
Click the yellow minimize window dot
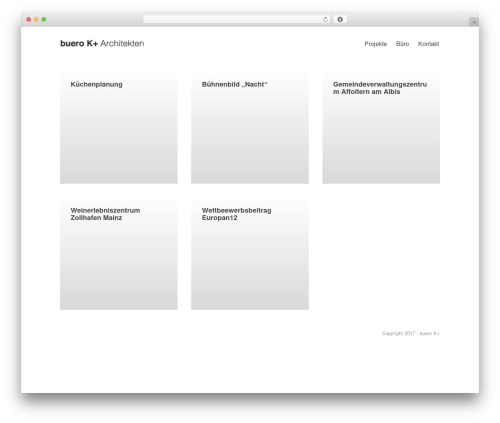pyautogui.click(x=36, y=20)
